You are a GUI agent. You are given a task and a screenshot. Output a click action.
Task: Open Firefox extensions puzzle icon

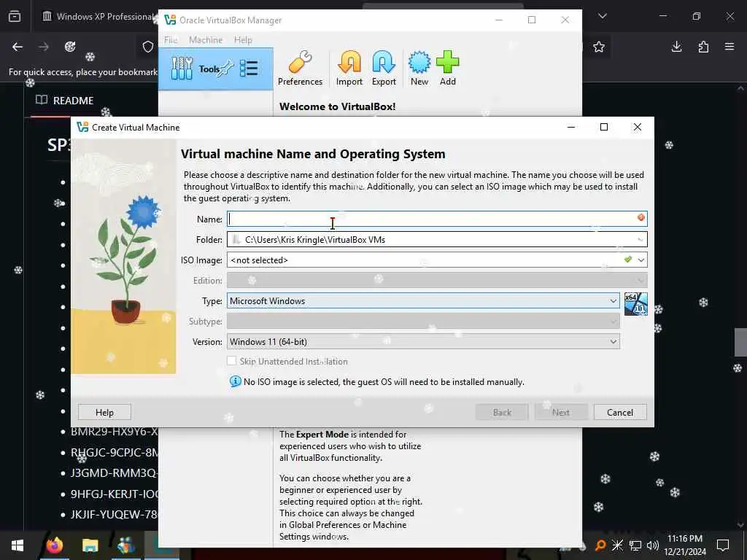(x=703, y=47)
